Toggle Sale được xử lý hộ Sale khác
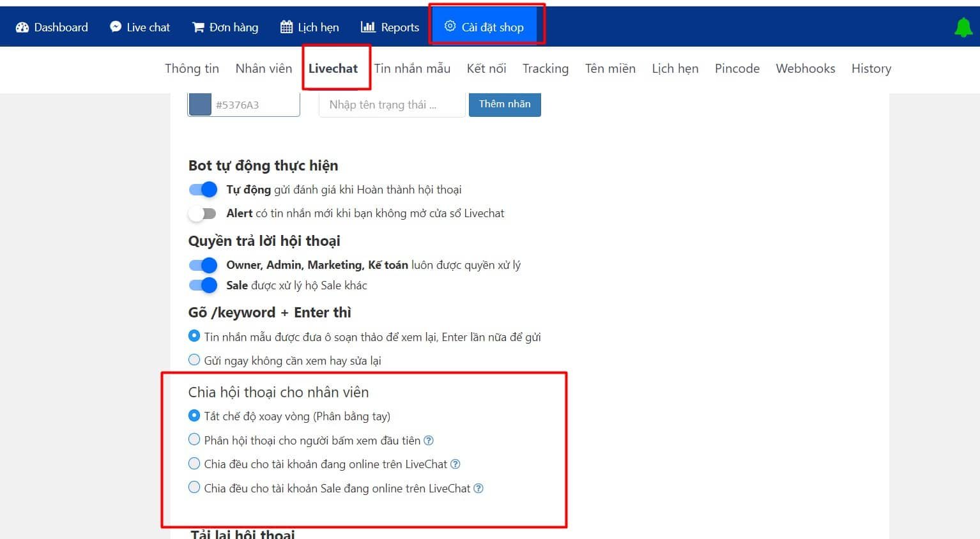The width and height of the screenshot is (980, 539). click(x=203, y=285)
